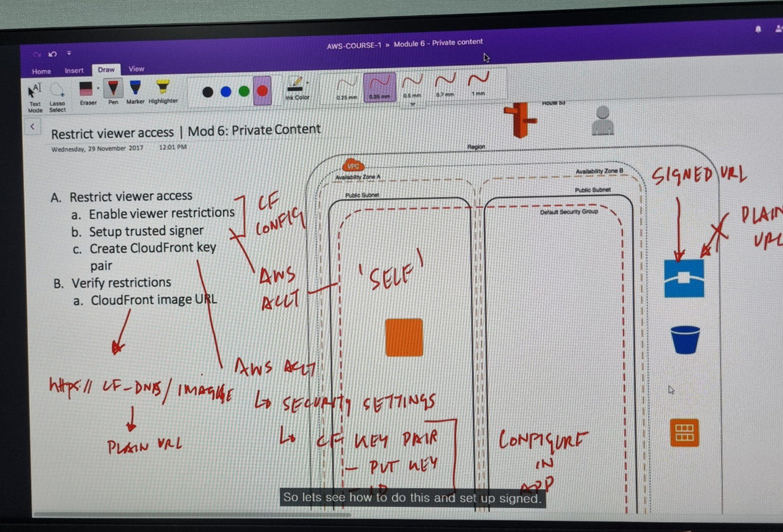Click the page title 'Restrict viewer access'
Screen dimensions: 783x532
pos(112,133)
